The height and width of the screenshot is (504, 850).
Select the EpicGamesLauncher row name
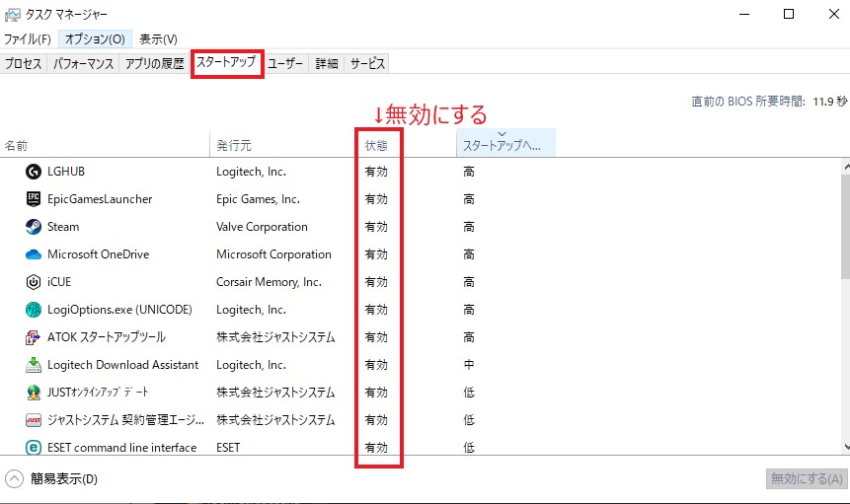click(x=100, y=199)
